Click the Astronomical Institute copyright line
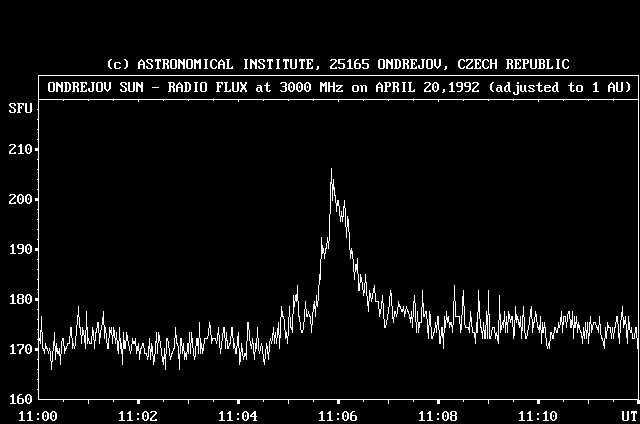Image resolution: width=640 pixels, height=424 pixels. tap(338, 64)
